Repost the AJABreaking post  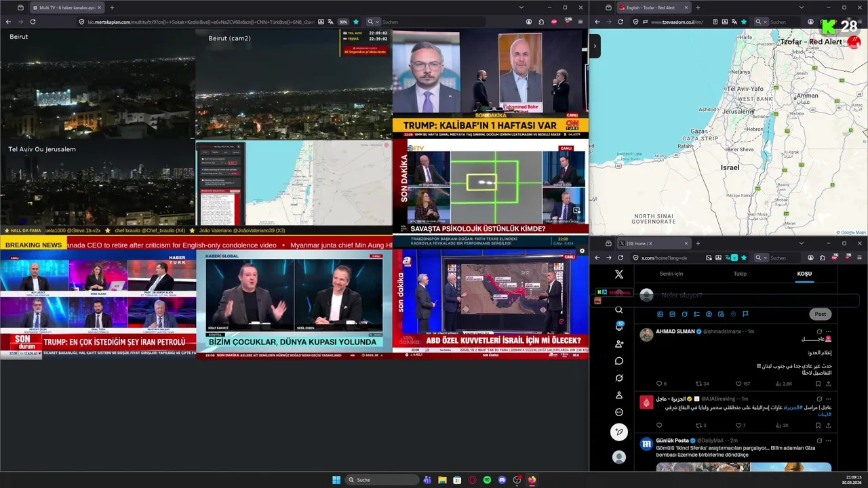(x=698, y=426)
